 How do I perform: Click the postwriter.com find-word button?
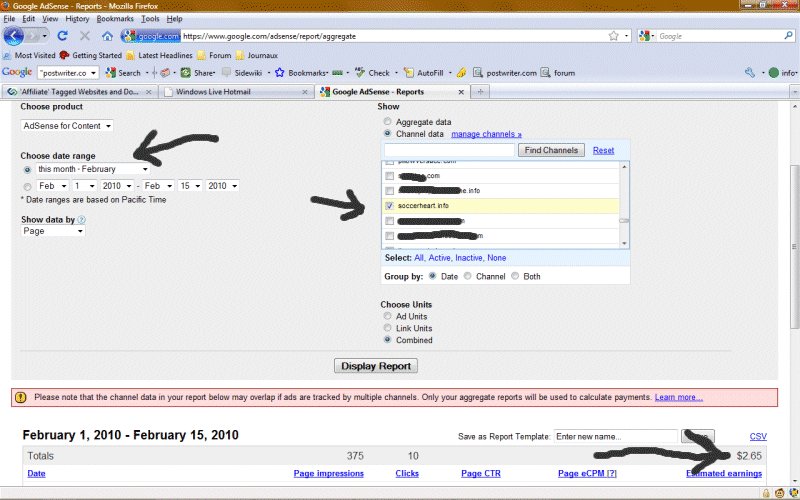pyautogui.click(x=504, y=73)
